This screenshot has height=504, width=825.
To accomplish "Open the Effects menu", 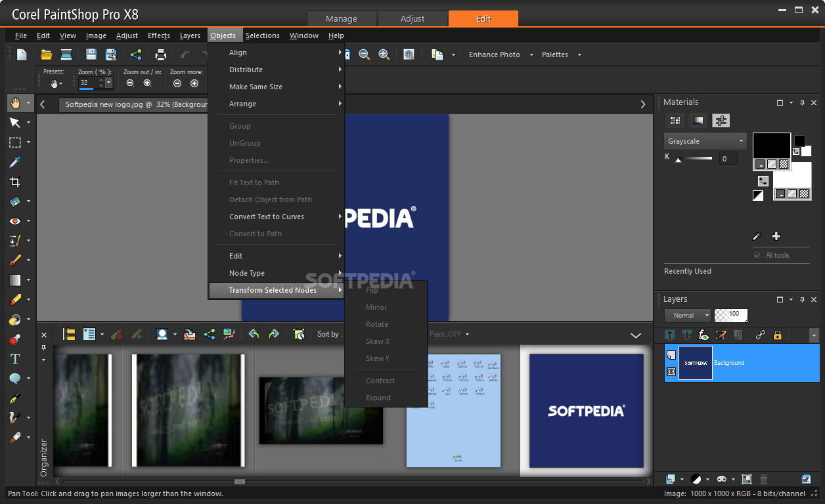I will (x=159, y=35).
